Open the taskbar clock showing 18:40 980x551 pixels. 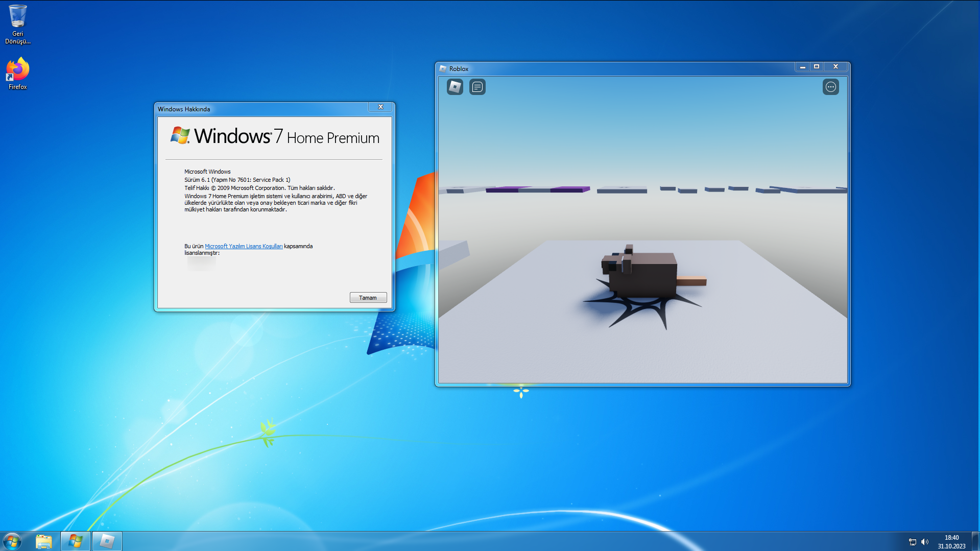pos(951,542)
